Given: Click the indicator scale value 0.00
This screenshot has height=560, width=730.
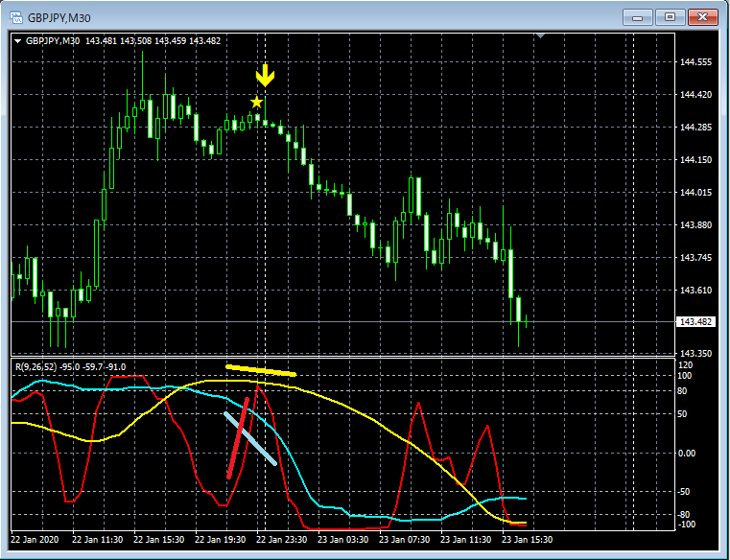Looking at the screenshot, I should (x=688, y=453).
